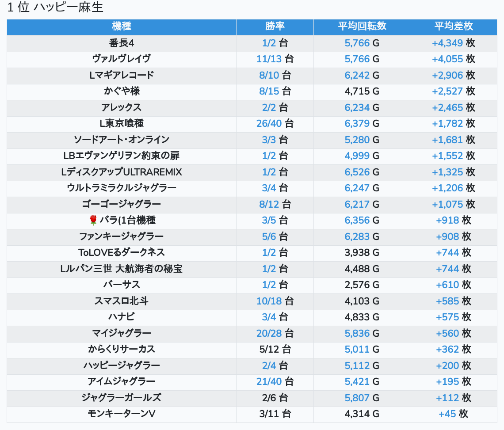Click the +2,906 value for Lマギアレコード
This screenshot has width=504, height=430.
pos(447,75)
